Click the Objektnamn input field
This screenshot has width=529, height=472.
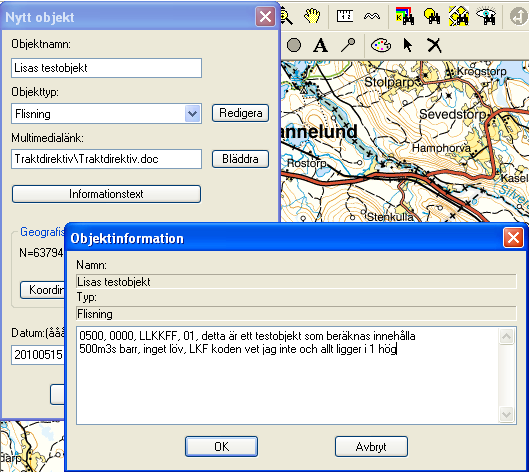click(106, 68)
